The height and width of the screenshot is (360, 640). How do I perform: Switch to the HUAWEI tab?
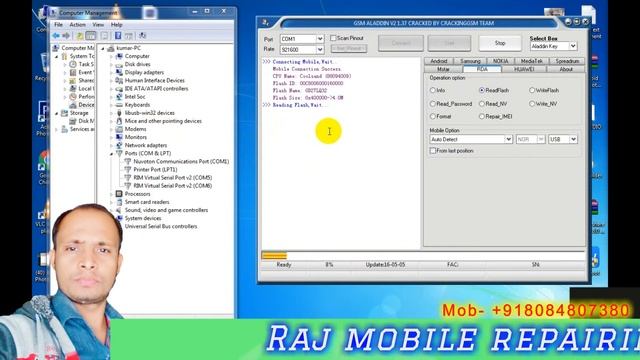[x=524, y=69]
